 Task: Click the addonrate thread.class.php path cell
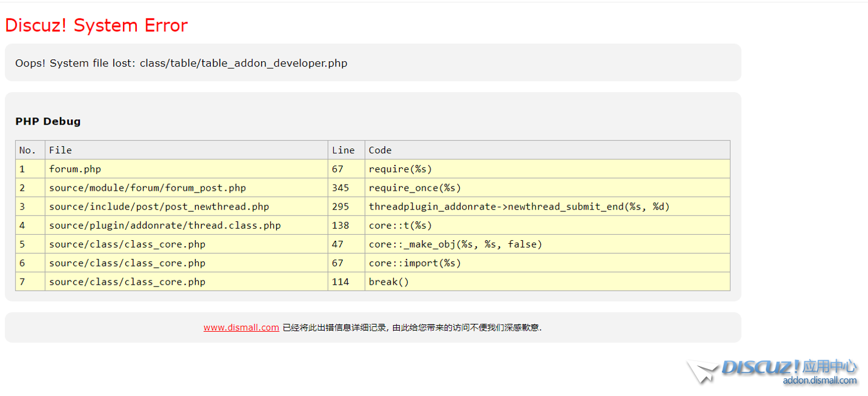pos(164,226)
